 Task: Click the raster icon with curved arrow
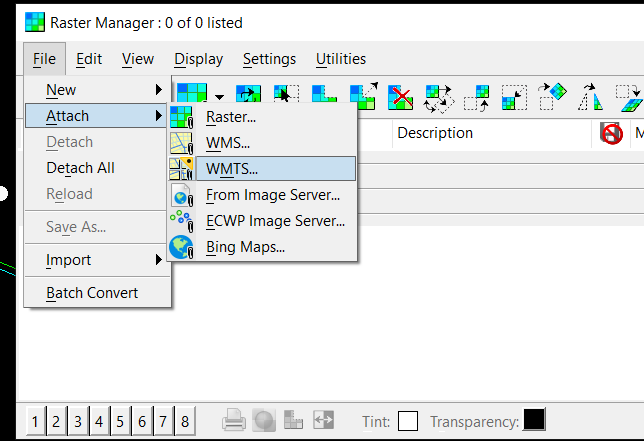tap(248, 94)
